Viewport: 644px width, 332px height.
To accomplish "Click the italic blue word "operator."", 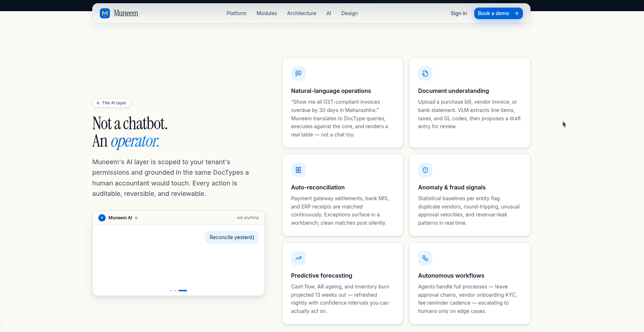I will (x=135, y=141).
